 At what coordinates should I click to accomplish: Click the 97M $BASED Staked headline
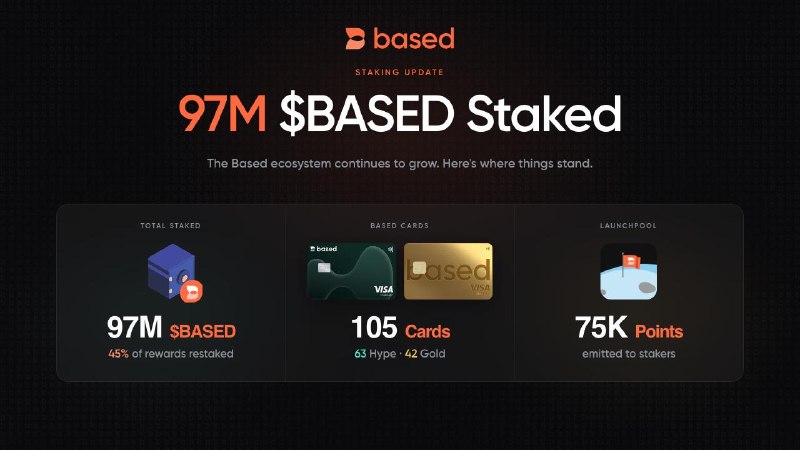click(400, 114)
